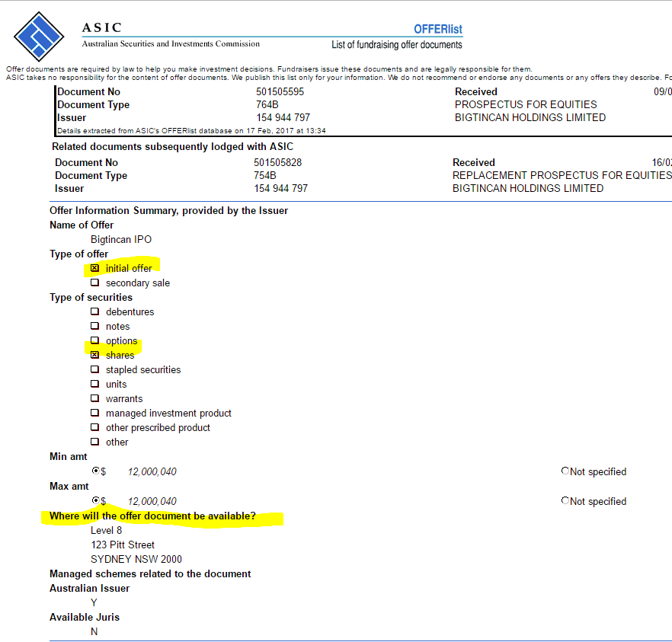Viewport: 672px width, 642px height.
Task: Enable the options checkbox
Action: [x=94, y=340]
